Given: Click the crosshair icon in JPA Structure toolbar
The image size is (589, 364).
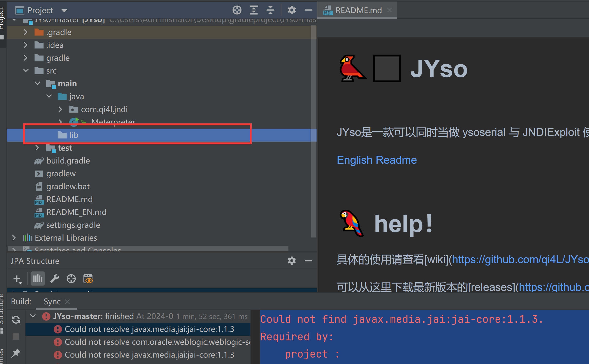Looking at the screenshot, I should (x=71, y=279).
